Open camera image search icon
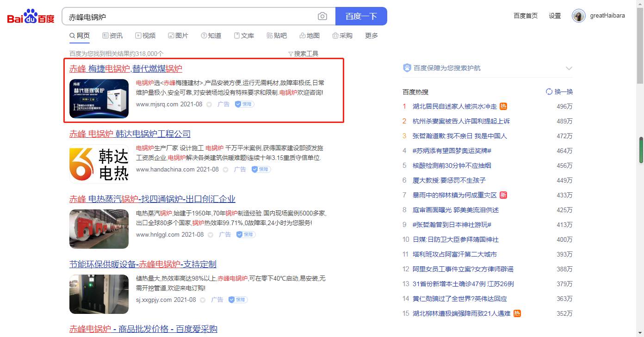 pos(322,17)
